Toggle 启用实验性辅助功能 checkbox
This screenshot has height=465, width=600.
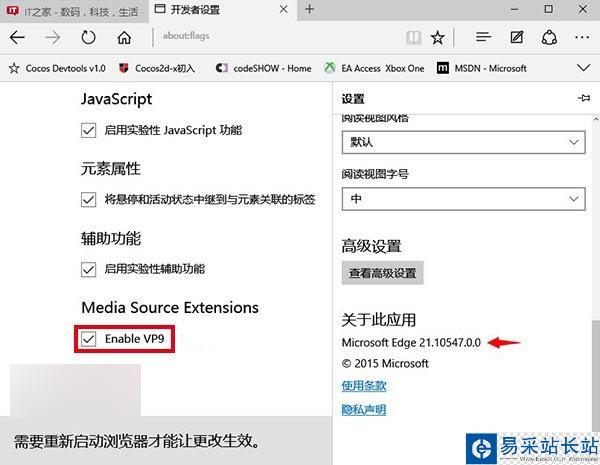88,269
